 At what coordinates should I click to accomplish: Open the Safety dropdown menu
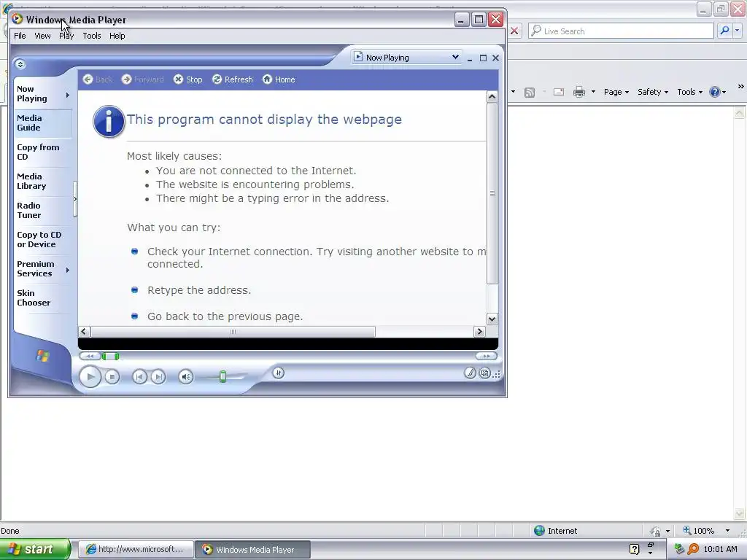653,92
